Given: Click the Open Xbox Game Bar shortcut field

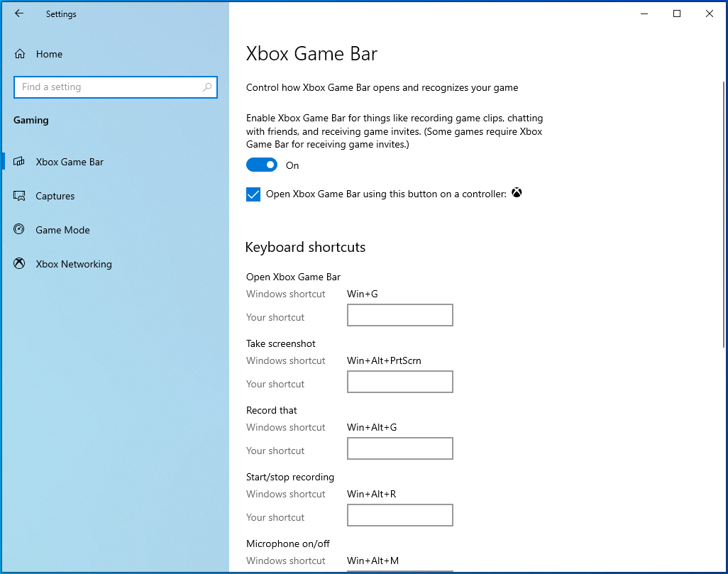Looking at the screenshot, I should (399, 315).
